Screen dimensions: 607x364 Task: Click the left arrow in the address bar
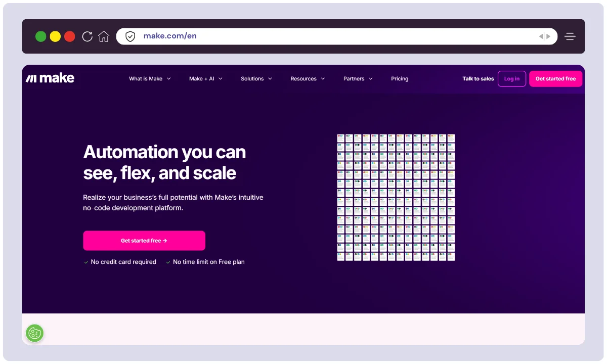(x=541, y=36)
